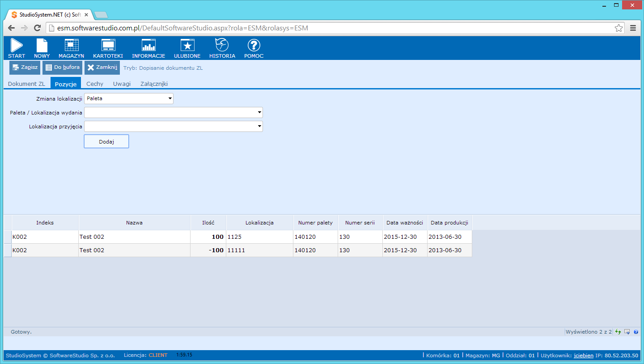Click the Zamknij close button
The image size is (644, 364).
pos(102,68)
